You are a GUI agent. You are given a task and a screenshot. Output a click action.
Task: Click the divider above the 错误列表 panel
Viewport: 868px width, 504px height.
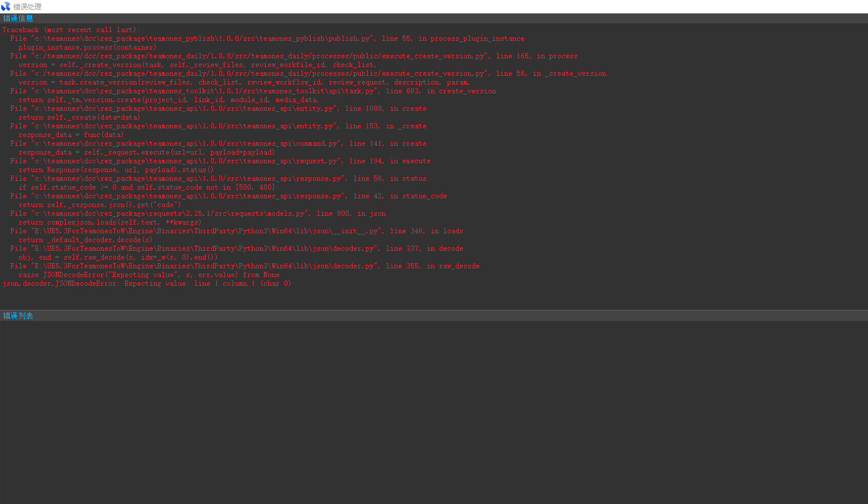(434, 310)
